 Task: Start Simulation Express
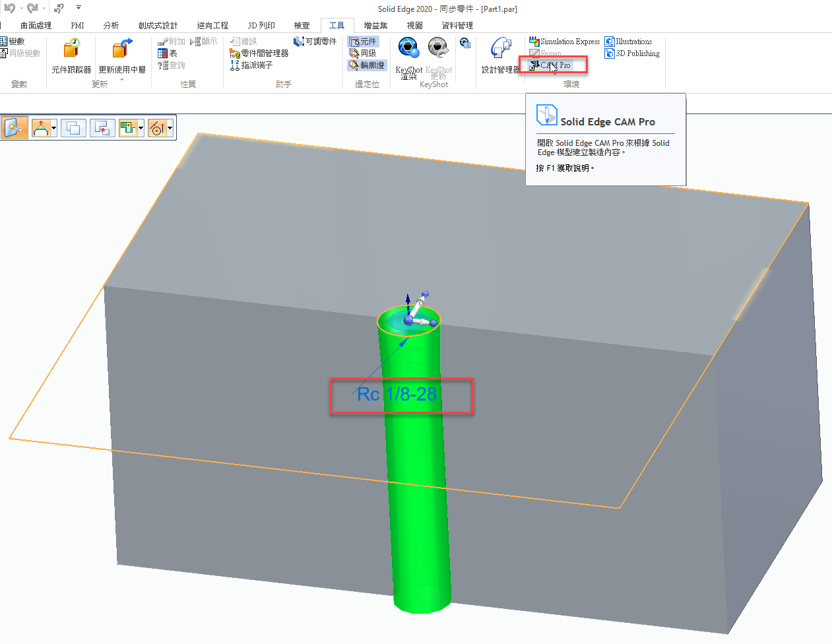pyautogui.click(x=565, y=42)
